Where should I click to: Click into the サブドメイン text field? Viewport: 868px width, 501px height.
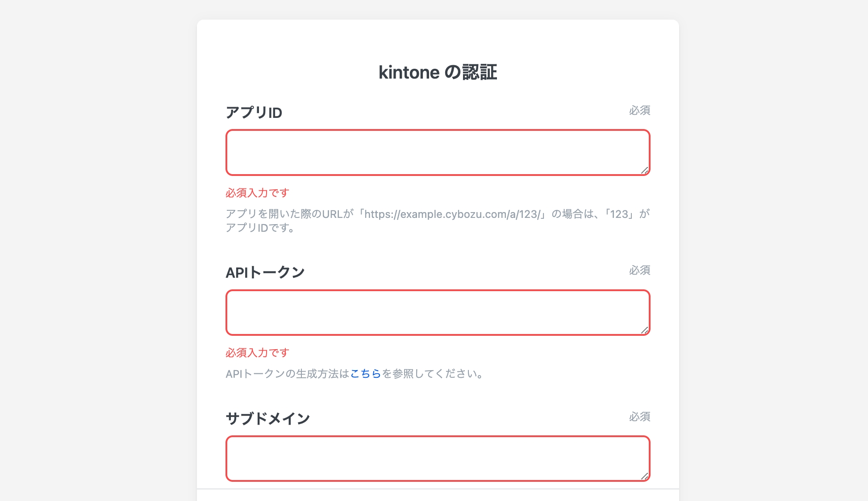(438, 459)
